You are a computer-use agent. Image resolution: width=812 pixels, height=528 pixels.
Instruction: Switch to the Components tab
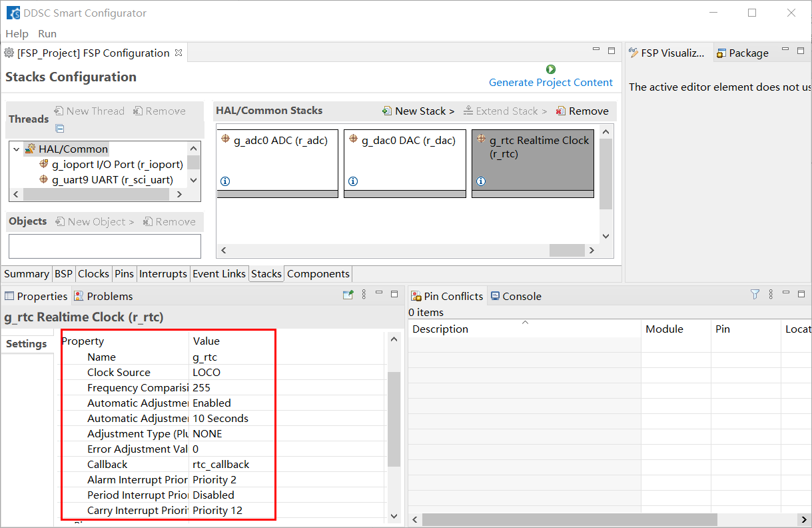[x=318, y=273]
